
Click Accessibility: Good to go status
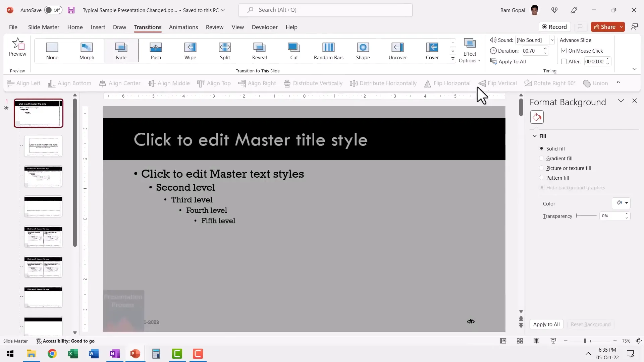point(65,341)
